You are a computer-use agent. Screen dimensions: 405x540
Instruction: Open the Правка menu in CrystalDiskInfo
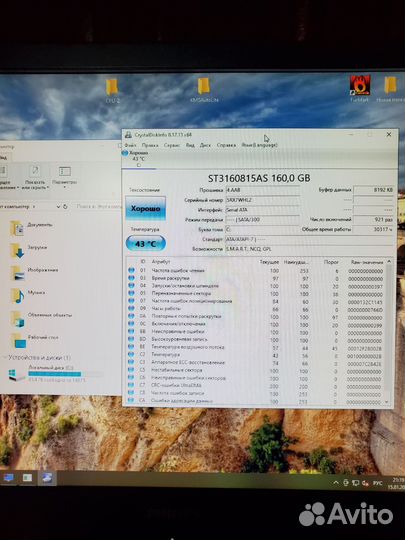(x=150, y=145)
